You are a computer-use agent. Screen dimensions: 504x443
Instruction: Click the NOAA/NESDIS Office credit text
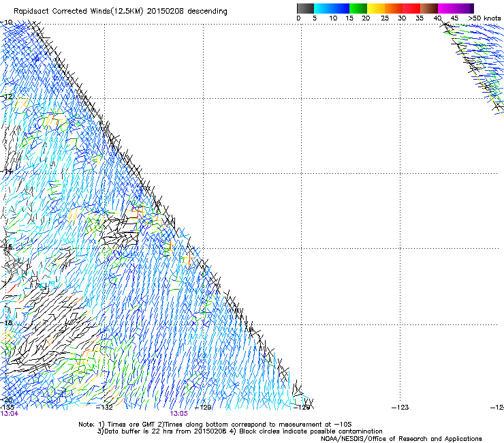(x=401, y=439)
